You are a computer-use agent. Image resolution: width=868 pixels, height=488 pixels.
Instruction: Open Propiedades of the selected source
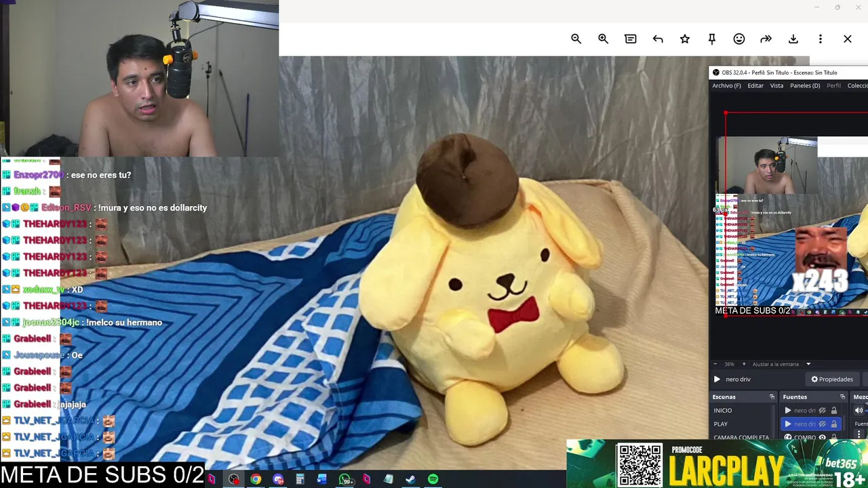(832, 379)
